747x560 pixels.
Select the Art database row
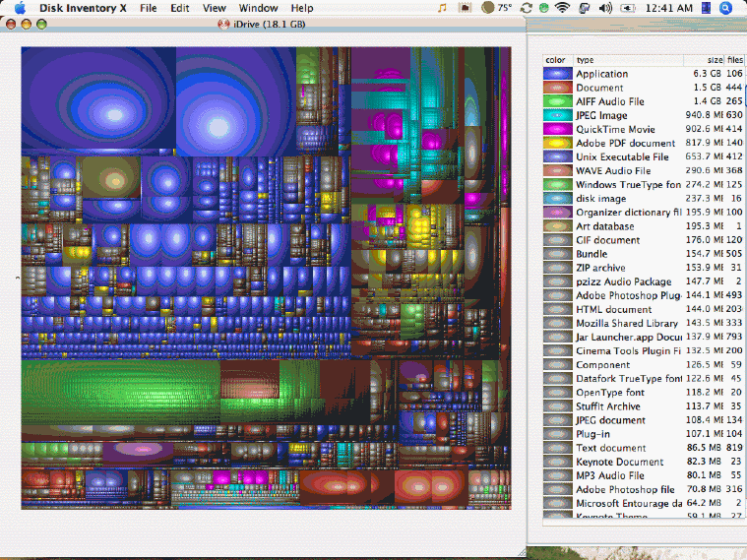(x=643, y=226)
